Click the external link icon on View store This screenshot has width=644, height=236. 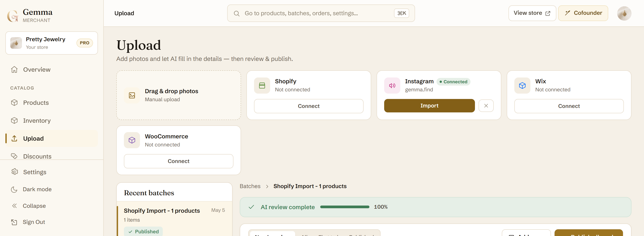tap(548, 13)
